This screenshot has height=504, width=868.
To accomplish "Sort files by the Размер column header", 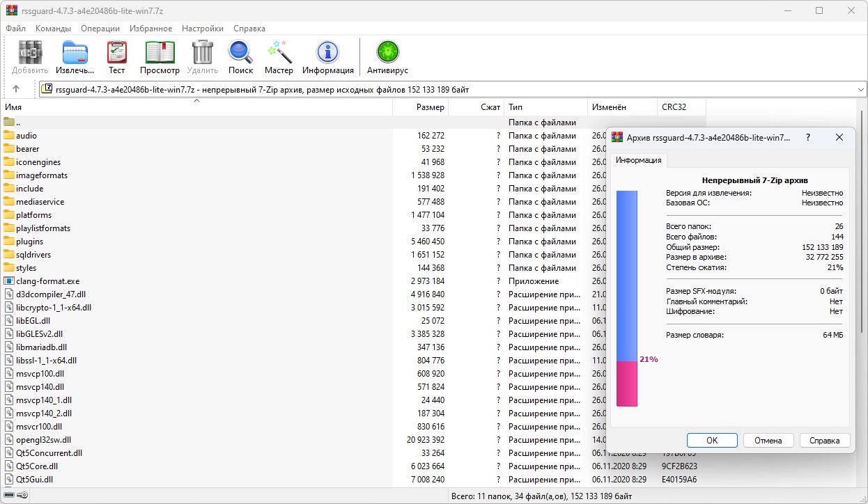I will [430, 107].
